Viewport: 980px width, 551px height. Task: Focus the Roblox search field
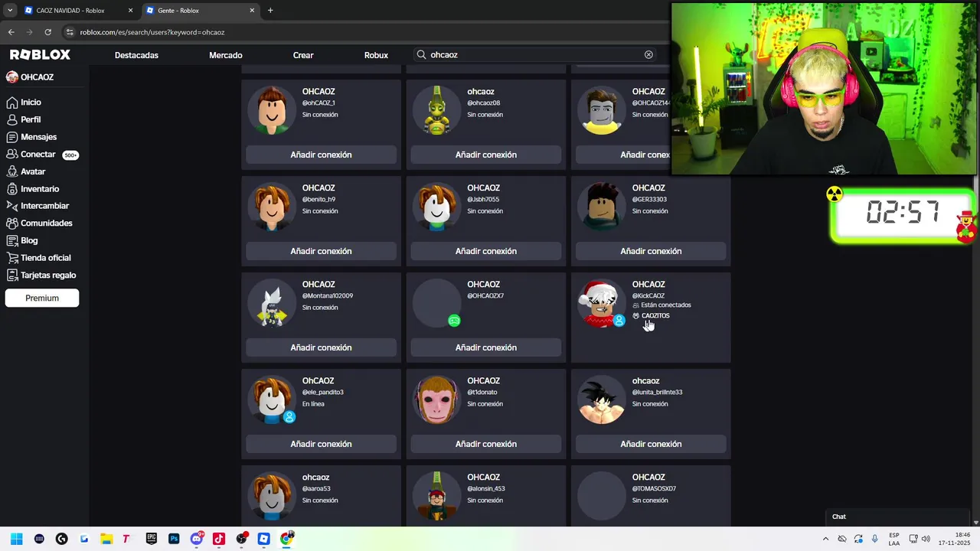(535, 55)
